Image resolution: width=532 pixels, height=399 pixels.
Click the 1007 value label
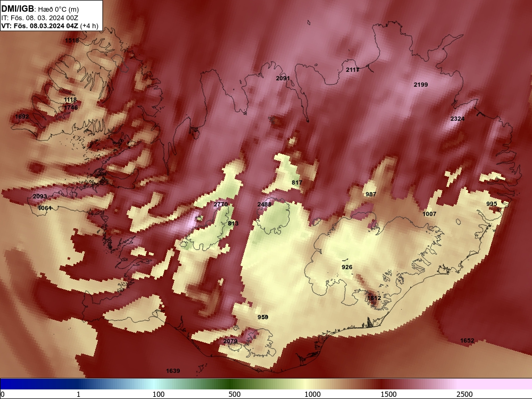click(x=429, y=214)
